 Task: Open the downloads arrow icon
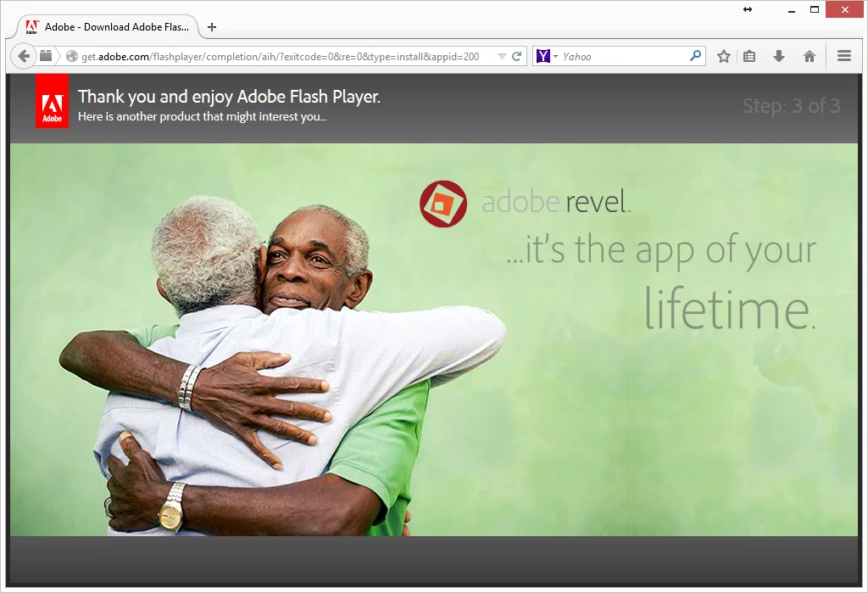(779, 56)
